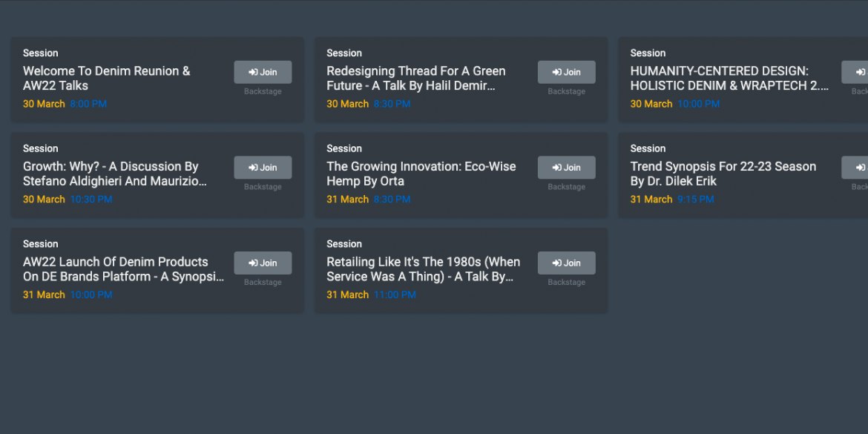Join Trend Synopsis For 22-23 Season session
The width and height of the screenshot is (868, 434).
[855, 167]
